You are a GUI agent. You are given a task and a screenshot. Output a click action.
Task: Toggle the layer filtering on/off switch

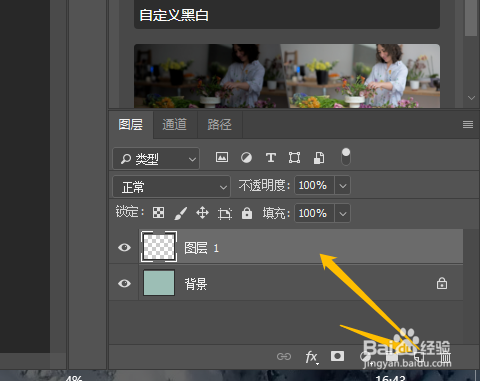[346, 157]
